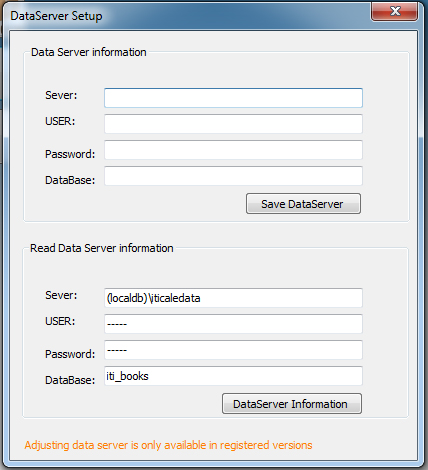Select the Password field in Read Data Server information

point(233,350)
